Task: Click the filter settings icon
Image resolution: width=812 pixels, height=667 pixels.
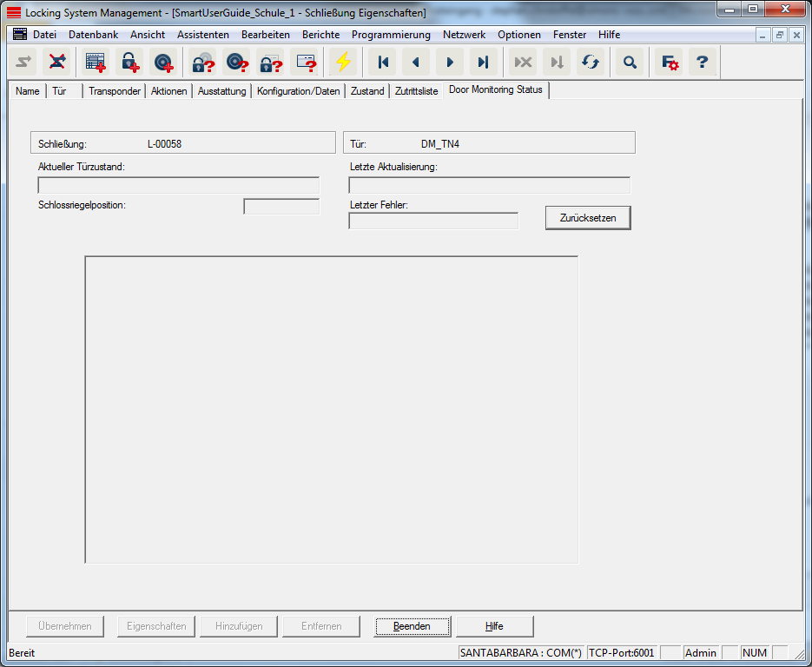Action: (670, 62)
